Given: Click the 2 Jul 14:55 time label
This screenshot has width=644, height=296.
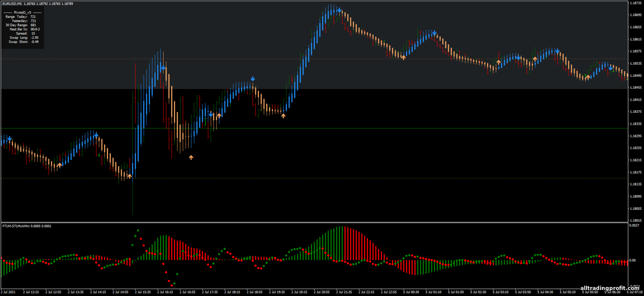Looking at the screenshot, I should click(120, 292).
